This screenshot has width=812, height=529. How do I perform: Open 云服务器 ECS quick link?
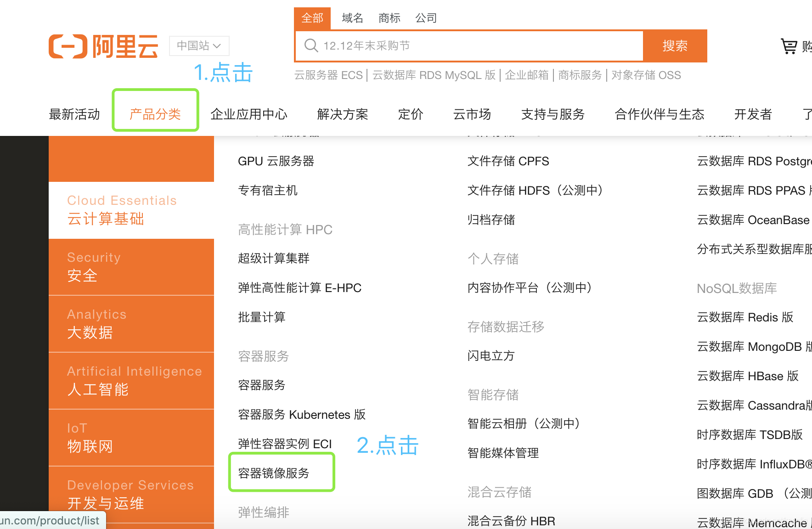(328, 75)
